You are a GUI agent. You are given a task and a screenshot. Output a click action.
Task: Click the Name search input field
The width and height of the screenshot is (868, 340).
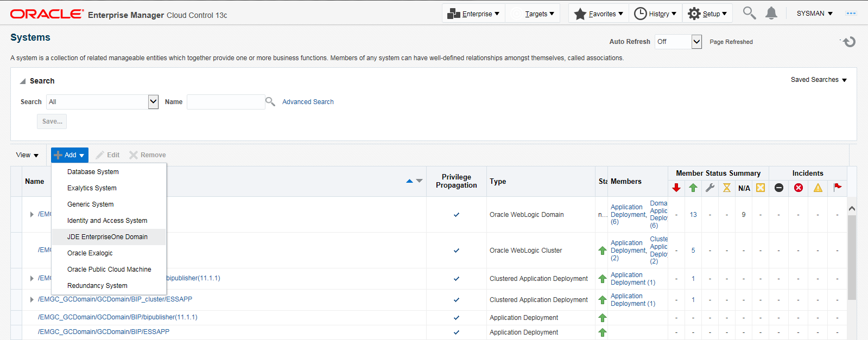[225, 102]
